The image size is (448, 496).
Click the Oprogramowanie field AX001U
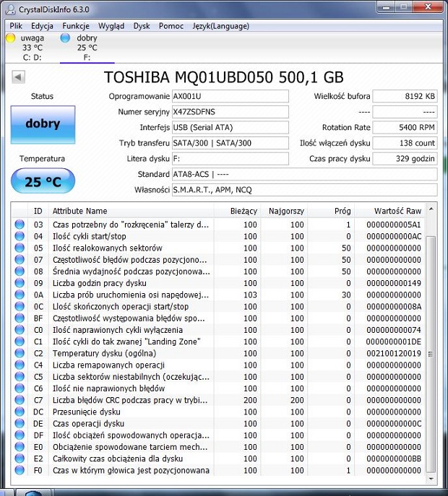[x=231, y=96]
